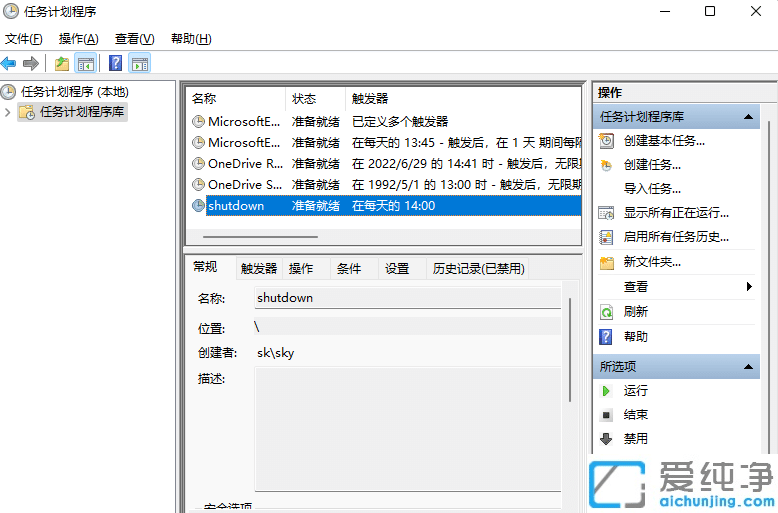Click the 名称 field containing shutdown
The height and width of the screenshot is (513, 778).
(407, 298)
